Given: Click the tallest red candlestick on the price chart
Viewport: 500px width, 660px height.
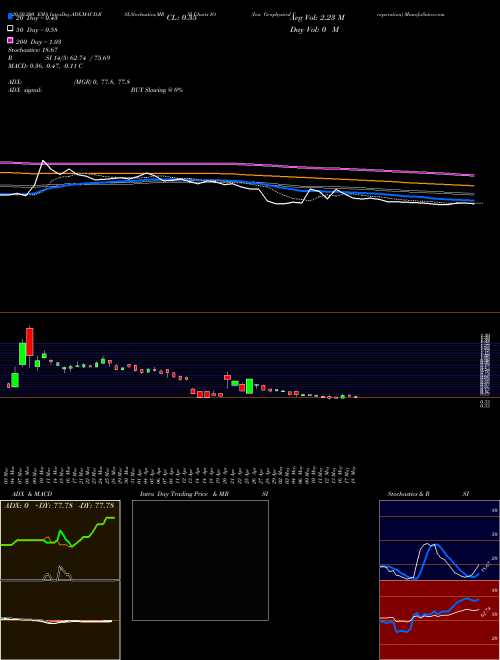Looking at the screenshot, I should (x=29, y=341).
